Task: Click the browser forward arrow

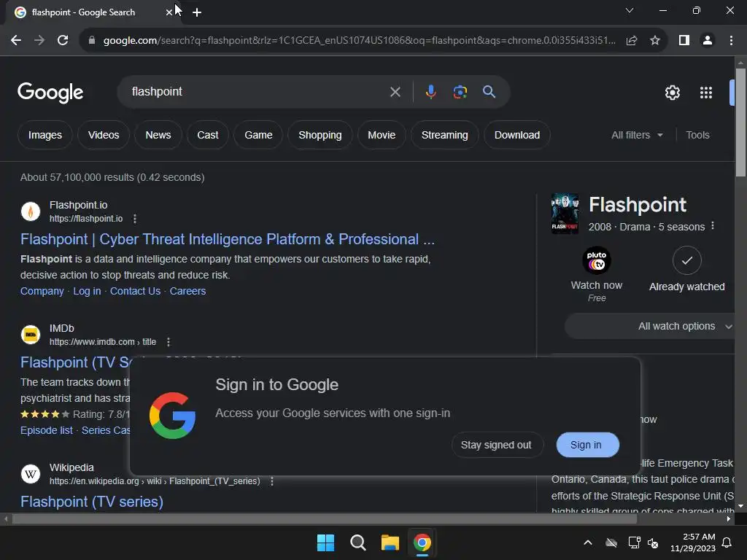Action: point(39,41)
